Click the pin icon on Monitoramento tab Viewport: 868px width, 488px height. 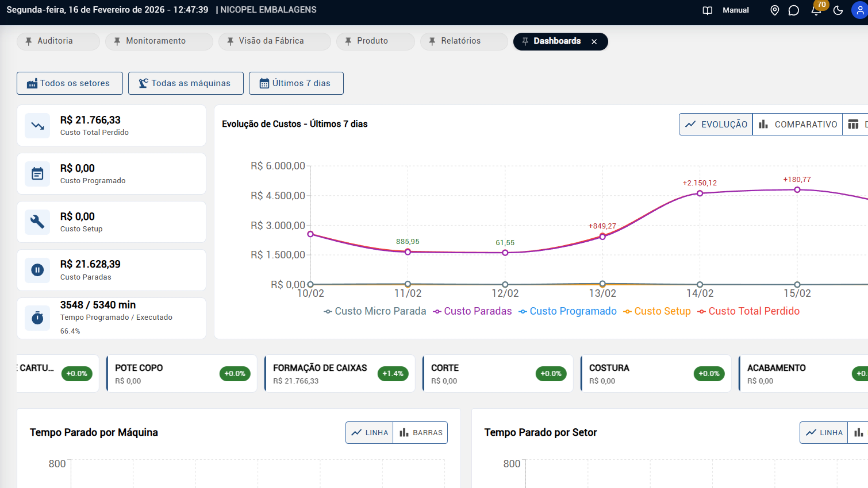(117, 41)
